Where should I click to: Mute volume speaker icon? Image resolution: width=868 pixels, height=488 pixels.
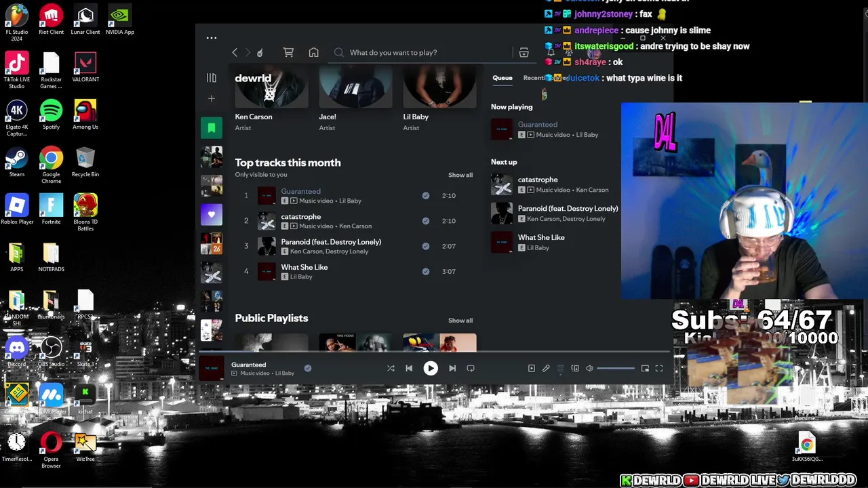[x=589, y=368]
